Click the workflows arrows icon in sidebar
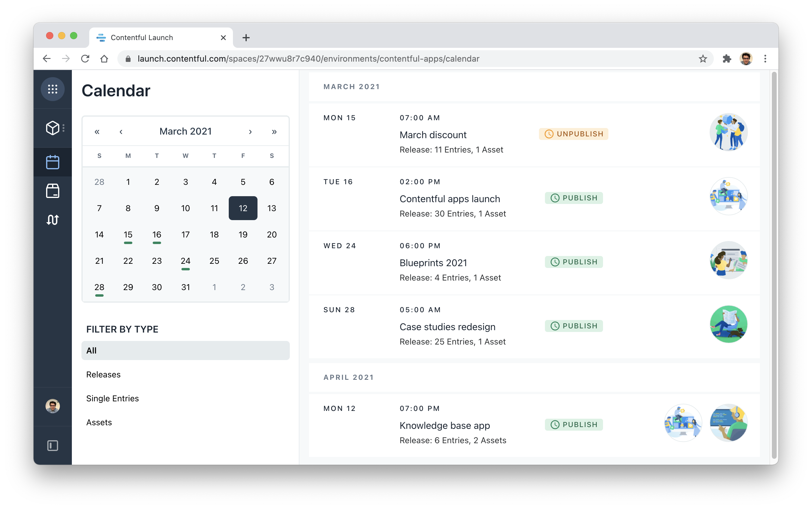Viewport: 812px width, 509px height. click(x=53, y=220)
